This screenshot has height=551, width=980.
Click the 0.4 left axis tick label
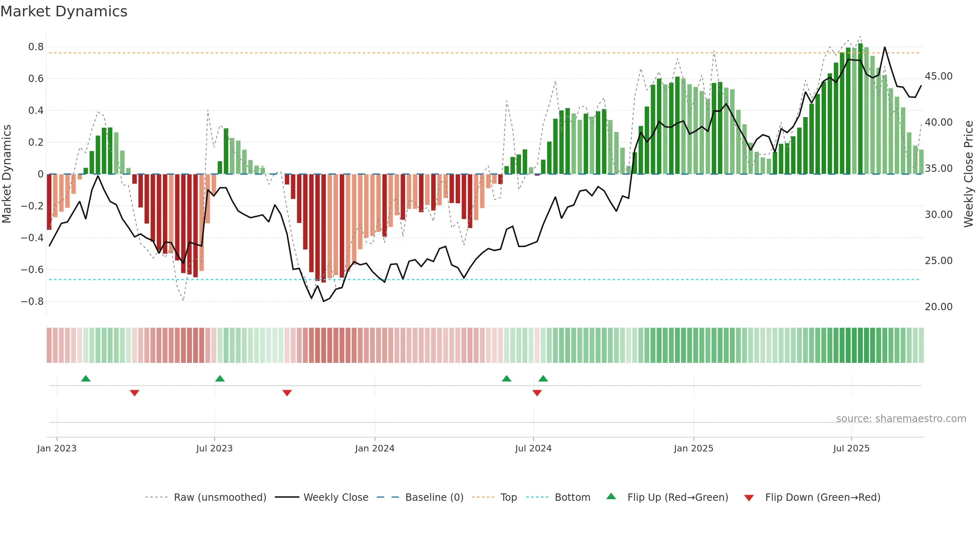coord(36,111)
